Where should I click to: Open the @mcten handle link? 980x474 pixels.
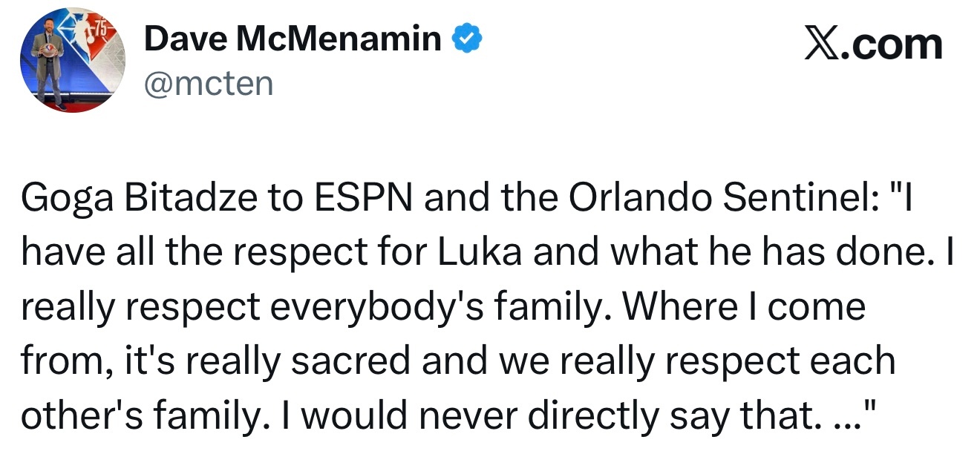[209, 84]
